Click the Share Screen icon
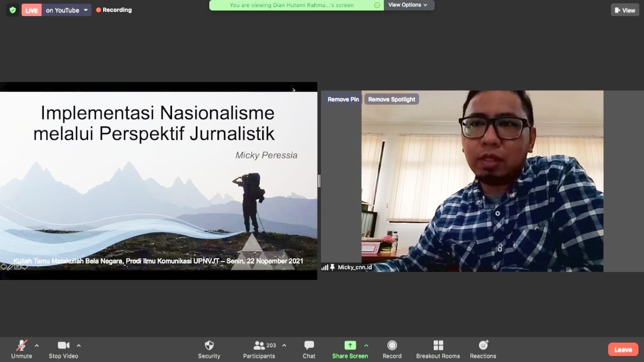Image resolution: width=644 pixels, height=362 pixels. [x=350, y=345]
